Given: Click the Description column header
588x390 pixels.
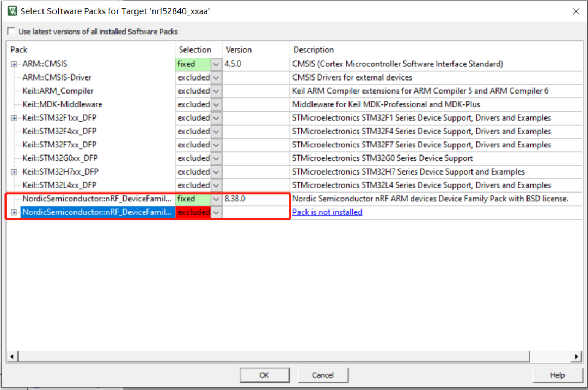Looking at the screenshot, I should (436, 49).
